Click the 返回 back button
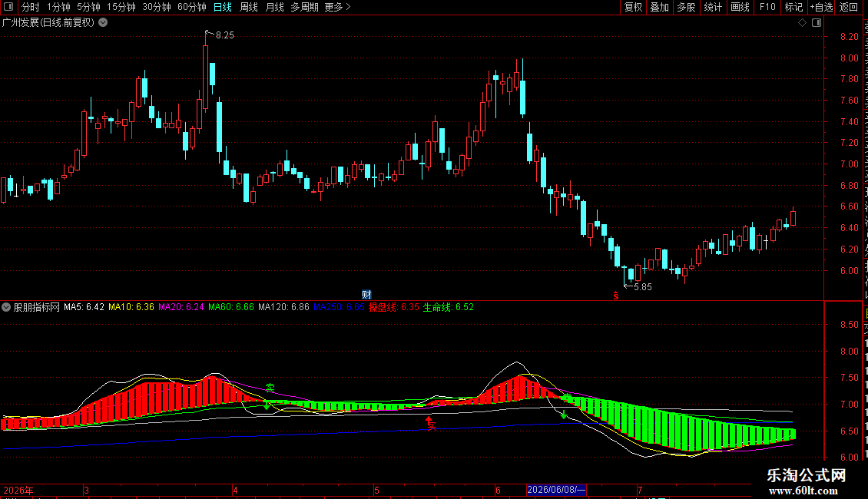Viewport: 868px width, 499px height. pos(848,7)
